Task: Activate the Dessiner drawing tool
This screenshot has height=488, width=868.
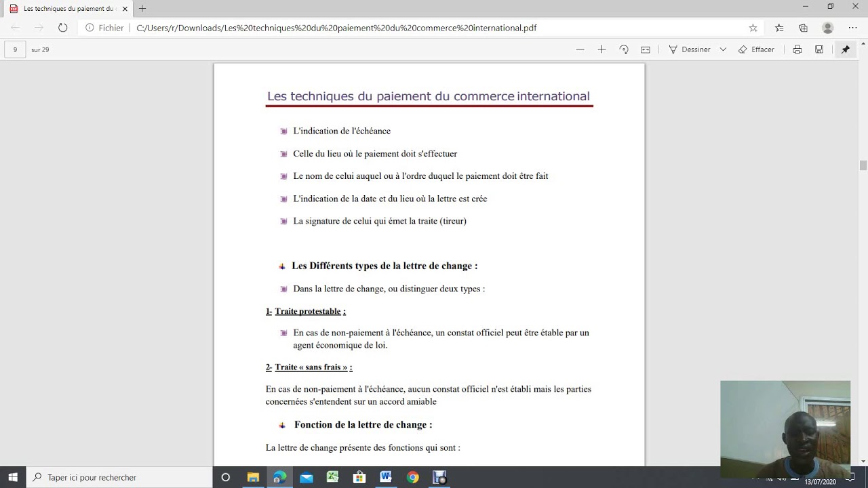Action: click(690, 49)
